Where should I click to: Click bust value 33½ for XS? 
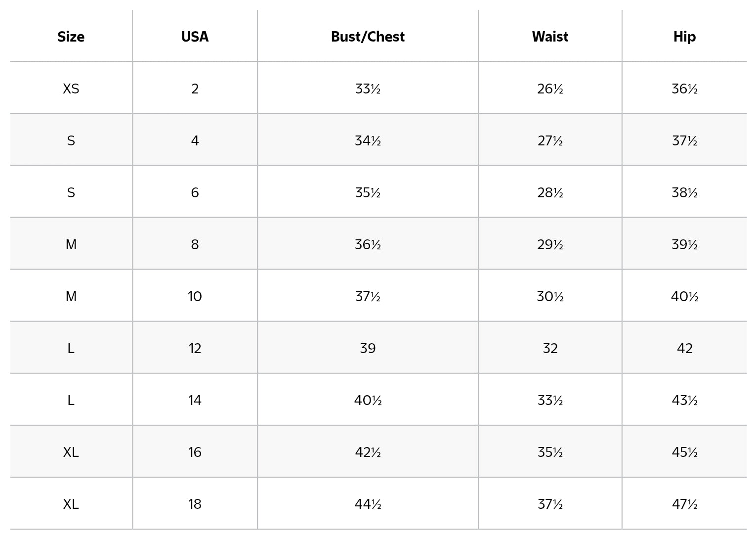click(x=368, y=89)
